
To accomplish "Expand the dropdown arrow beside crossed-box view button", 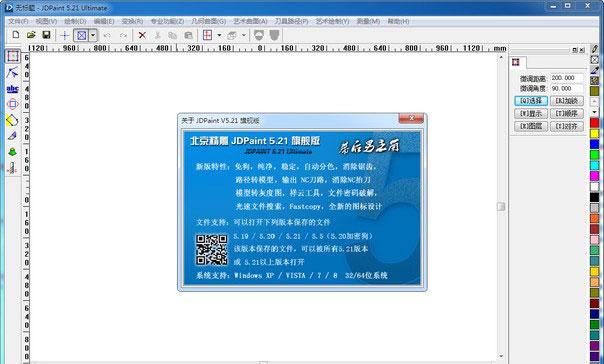I will (x=93, y=35).
